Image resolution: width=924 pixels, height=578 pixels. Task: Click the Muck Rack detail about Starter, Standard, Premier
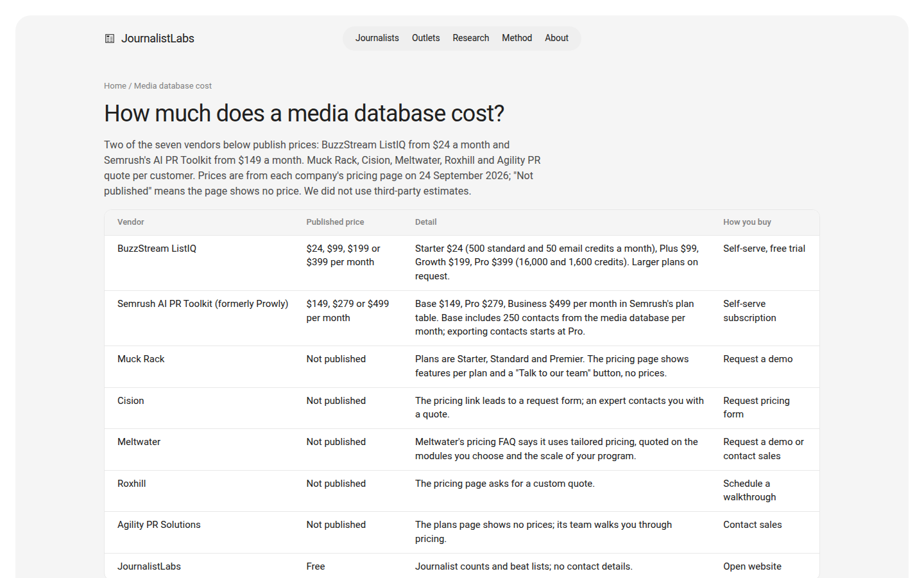coord(552,366)
